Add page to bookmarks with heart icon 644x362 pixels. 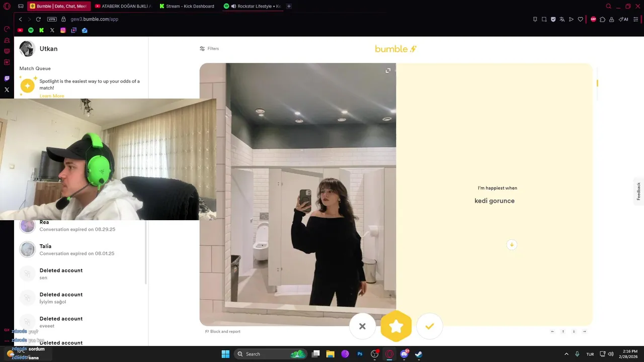(x=580, y=19)
